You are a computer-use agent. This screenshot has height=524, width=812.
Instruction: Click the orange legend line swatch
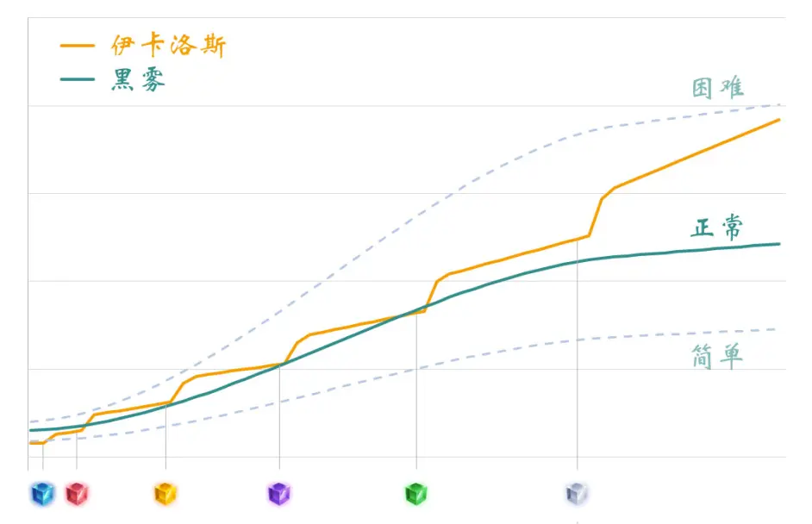pos(78,46)
